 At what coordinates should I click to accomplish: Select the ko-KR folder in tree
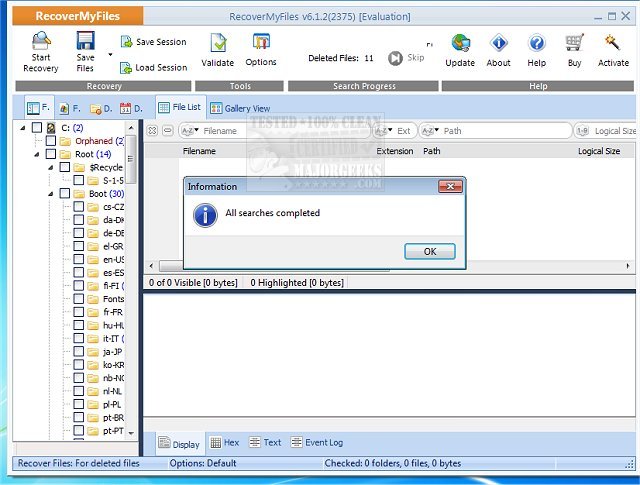[113, 365]
